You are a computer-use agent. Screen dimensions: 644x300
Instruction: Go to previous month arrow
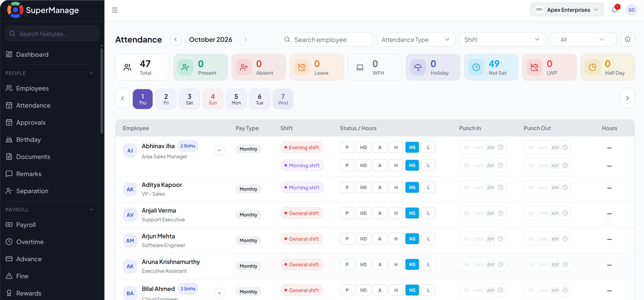(175, 39)
